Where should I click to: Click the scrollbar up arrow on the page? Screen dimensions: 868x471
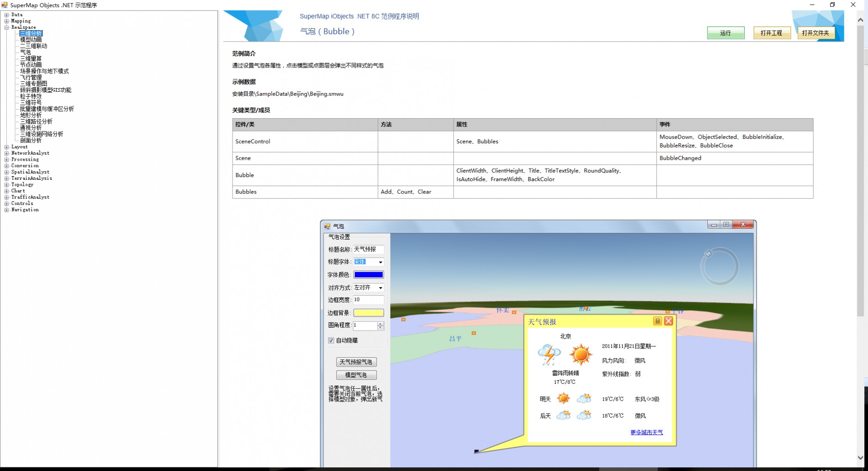pyautogui.click(x=861, y=20)
